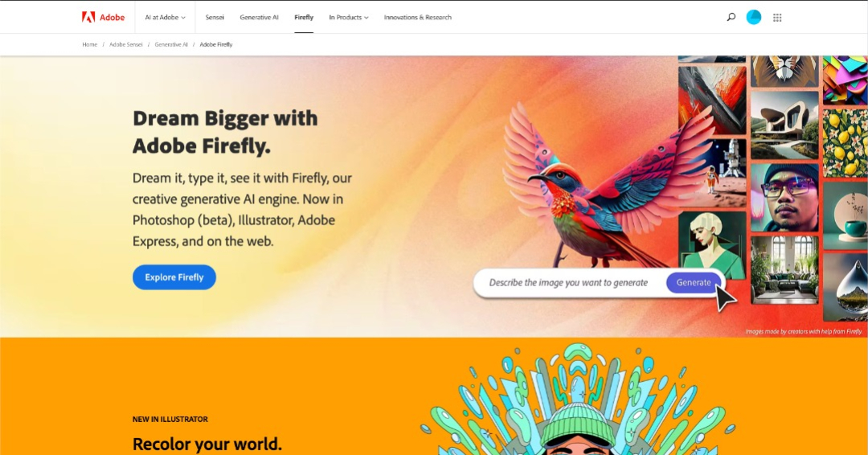868x455 pixels.
Task: Click the Explore Firefly button
Action: pyautogui.click(x=174, y=277)
